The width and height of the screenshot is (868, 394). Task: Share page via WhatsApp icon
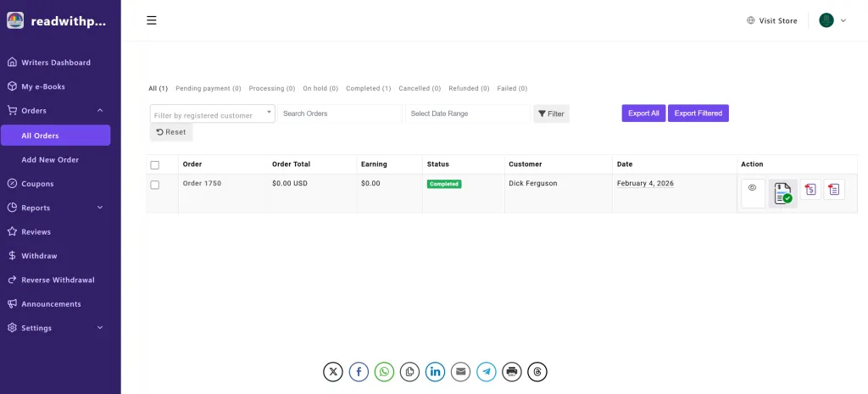385,371
